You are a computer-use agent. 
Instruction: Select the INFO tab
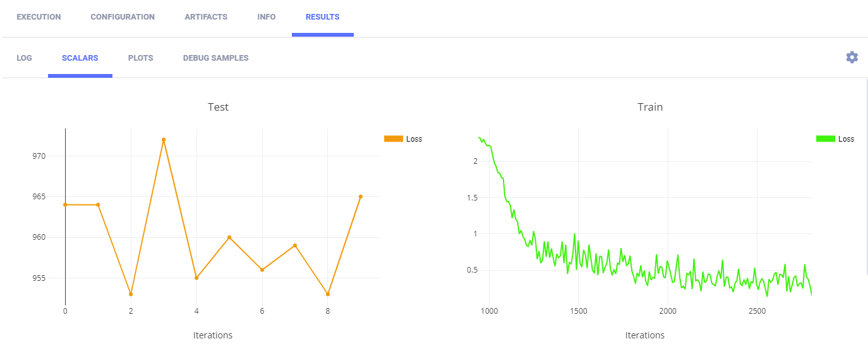click(267, 17)
